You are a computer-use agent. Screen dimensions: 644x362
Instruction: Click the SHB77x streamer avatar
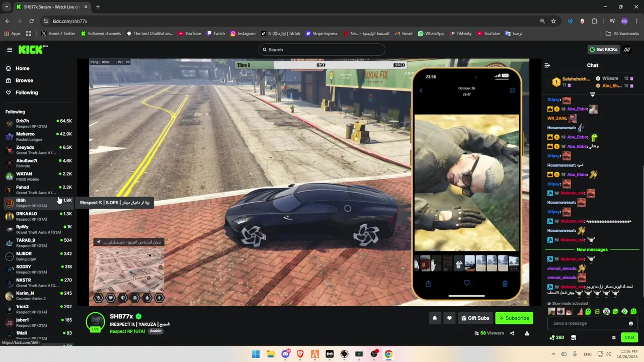(x=95, y=322)
